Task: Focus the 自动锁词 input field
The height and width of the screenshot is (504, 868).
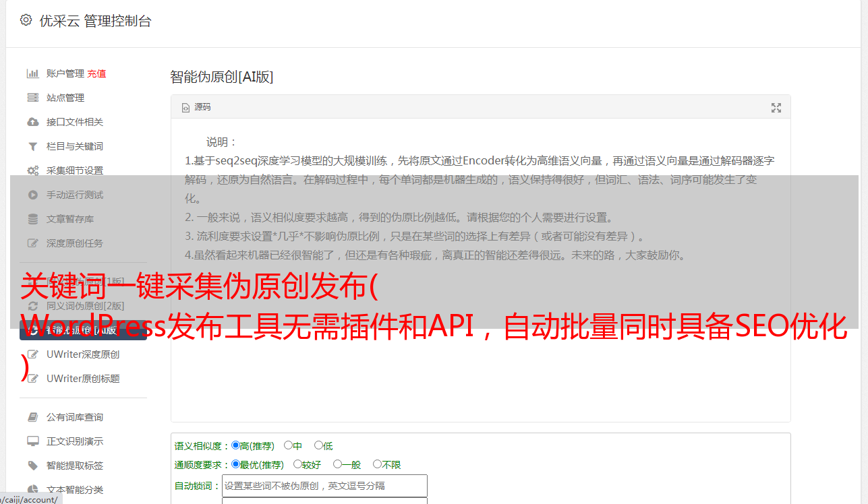Action: 324,486
